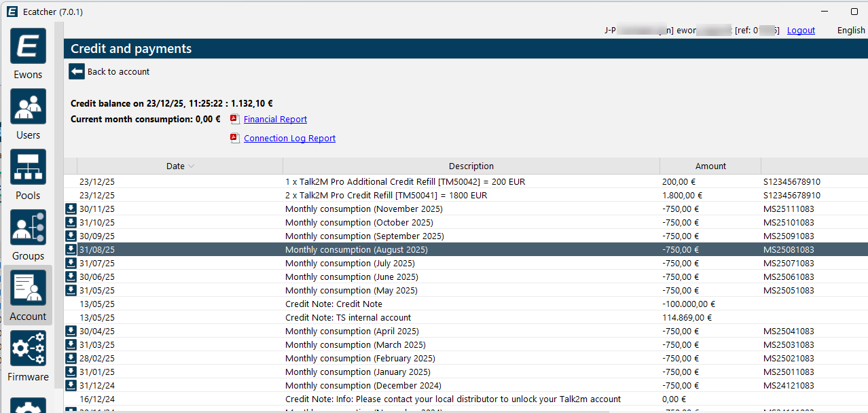Open the Groups sidebar section
The width and height of the screenshot is (868, 413).
[28, 228]
